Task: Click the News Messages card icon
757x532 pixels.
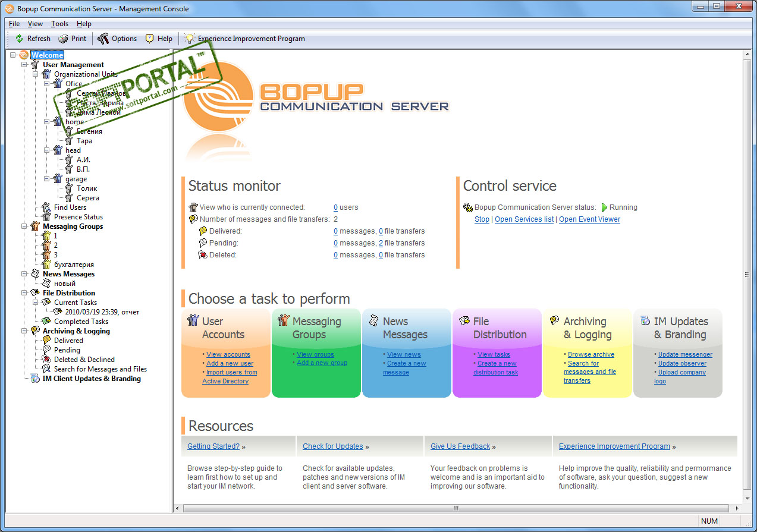Action: (x=374, y=320)
